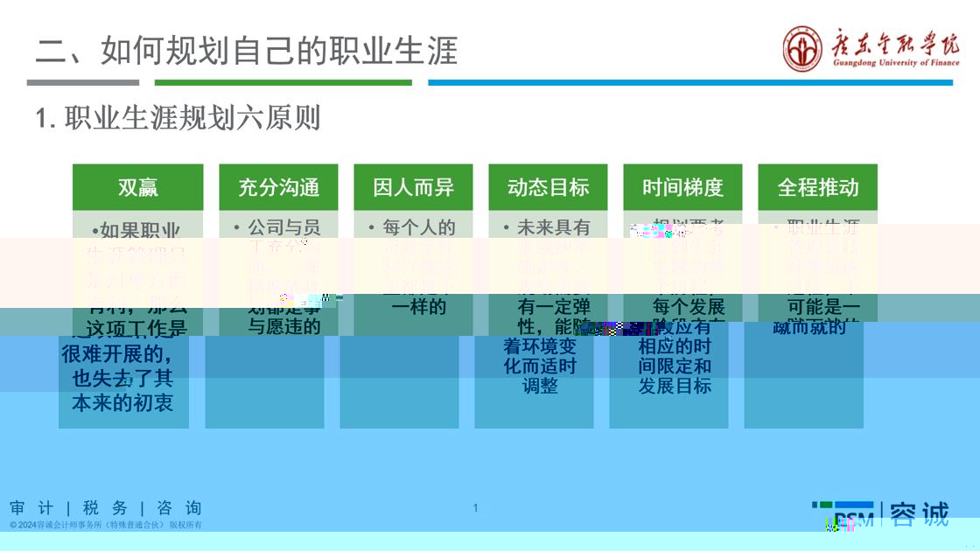
Task: Click the 容诚 brand text beside RSM
Action: pos(920,514)
